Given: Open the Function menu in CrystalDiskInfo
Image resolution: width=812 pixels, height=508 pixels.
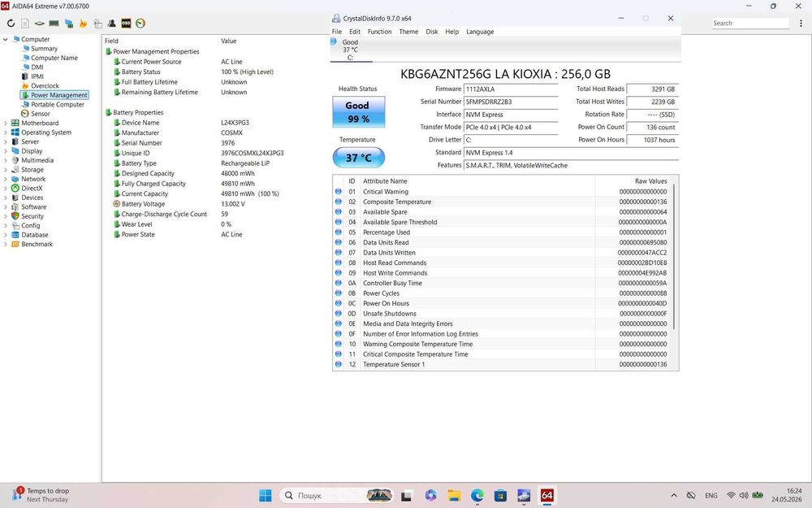Looking at the screenshot, I should 379,32.
